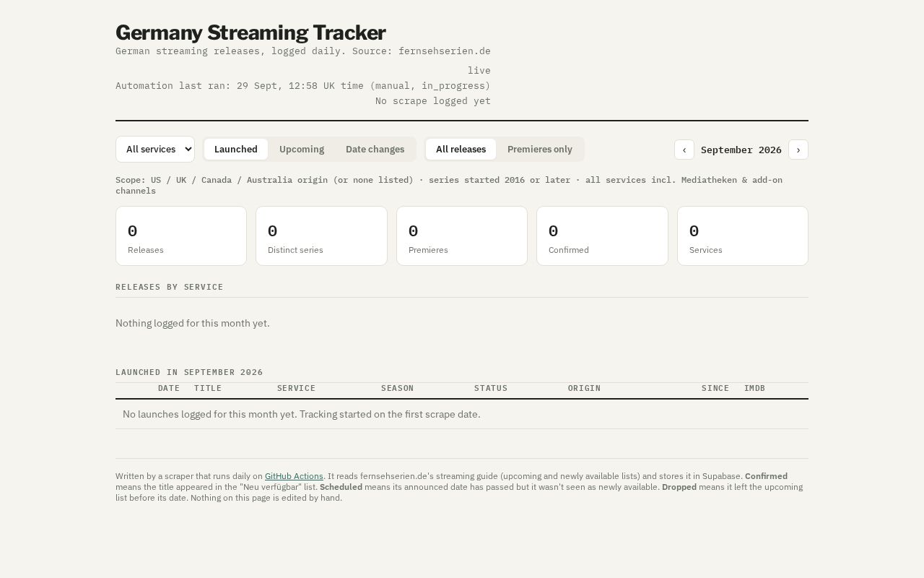Click the Premieres count card
The image size is (924, 578).
click(462, 236)
